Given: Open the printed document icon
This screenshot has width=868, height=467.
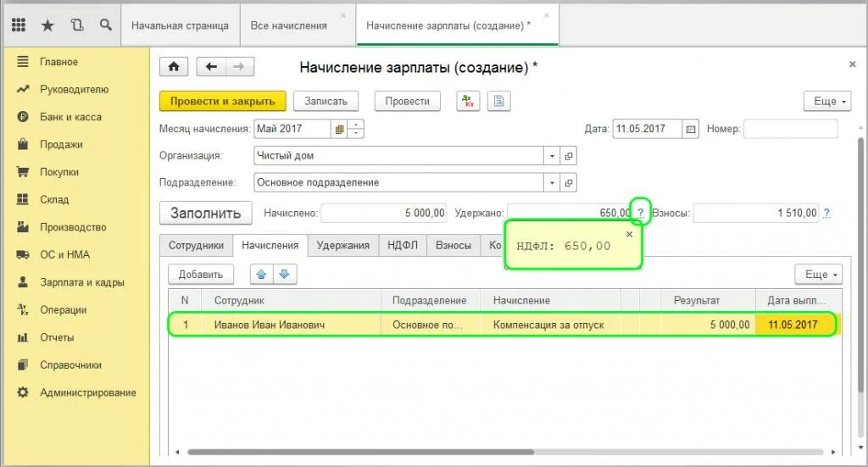Looking at the screenshot, I should coord(498,101).
